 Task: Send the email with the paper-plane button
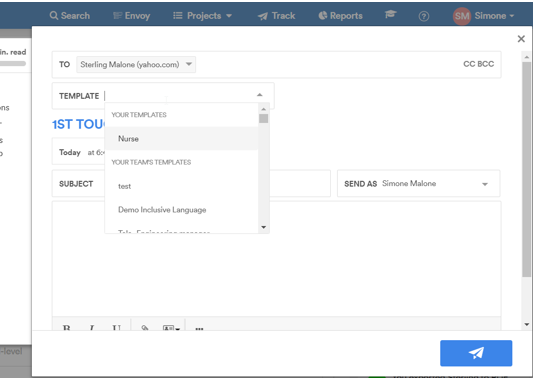pyautogui.click(x=476, y=353)
